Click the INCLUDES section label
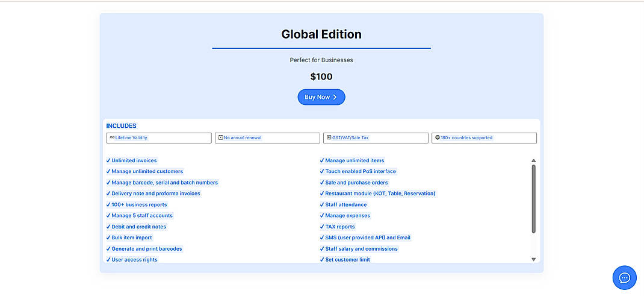 click(x=121, y=126)
